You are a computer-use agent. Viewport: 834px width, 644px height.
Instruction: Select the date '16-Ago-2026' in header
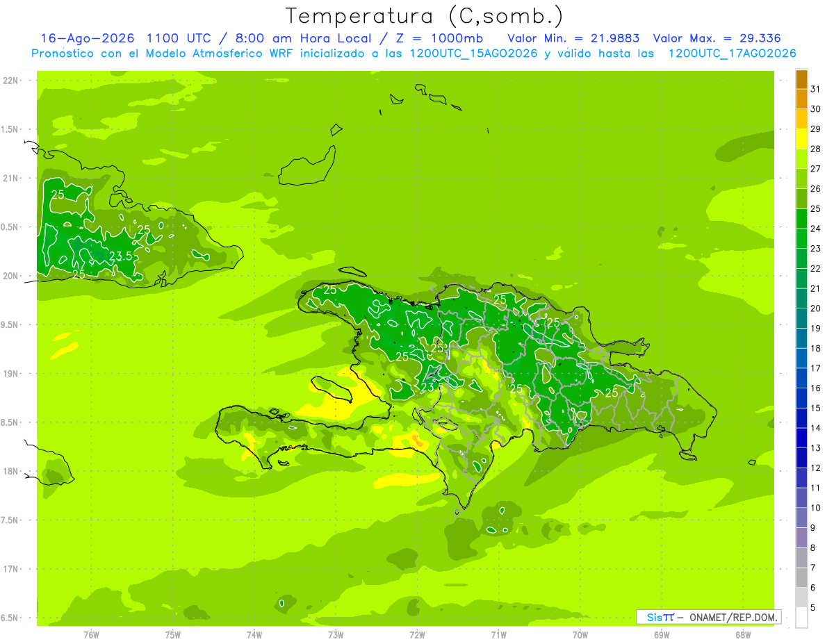[x=87, y=38]
